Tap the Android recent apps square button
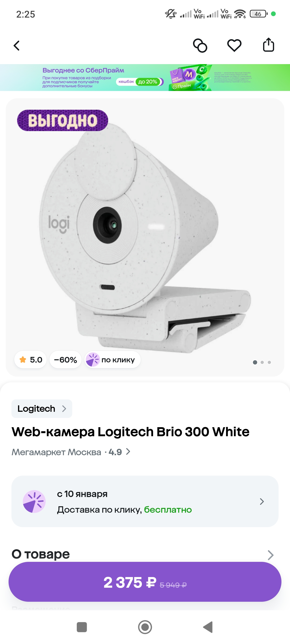The image size is (290, 644). click(x=82, y=627)
